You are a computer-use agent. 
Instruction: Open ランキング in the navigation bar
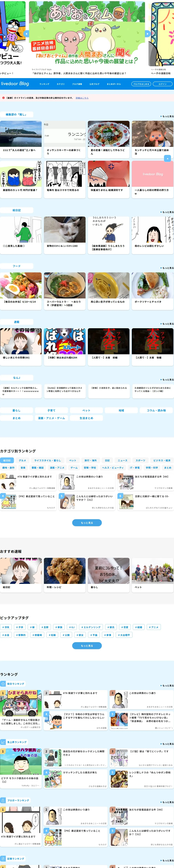click(x=44, y=84)
